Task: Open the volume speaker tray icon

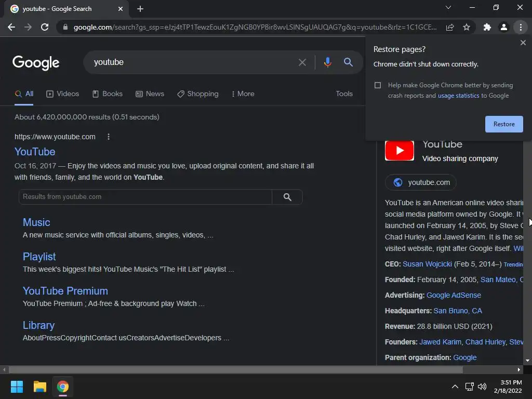Action: click(x=482, y=387)
